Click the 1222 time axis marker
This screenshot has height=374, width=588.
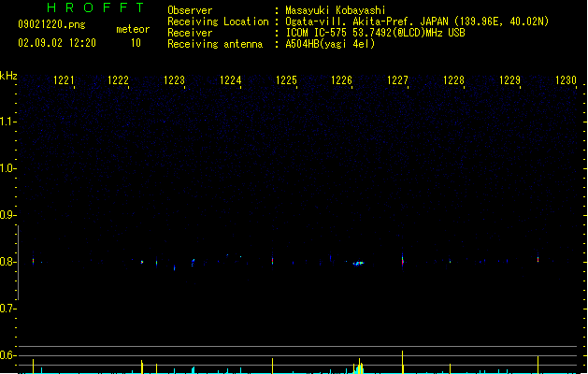(x=118, y=80)
